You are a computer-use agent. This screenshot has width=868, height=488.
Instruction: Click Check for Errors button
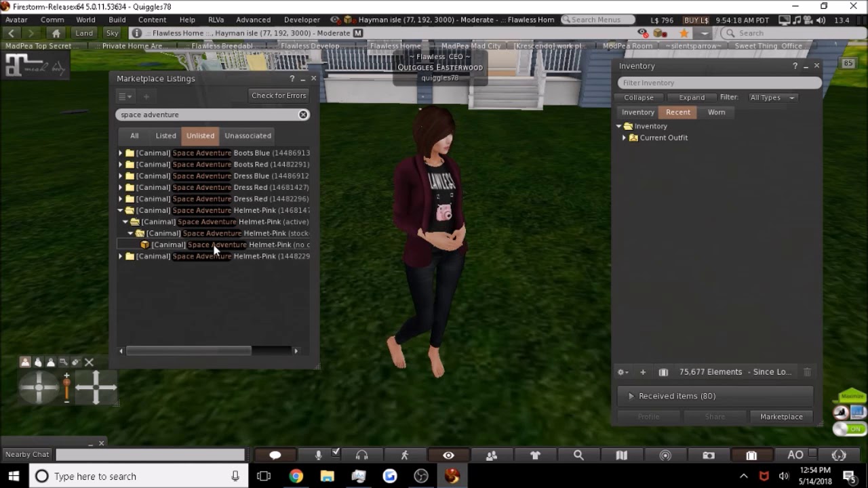click(x=279, y=96)
